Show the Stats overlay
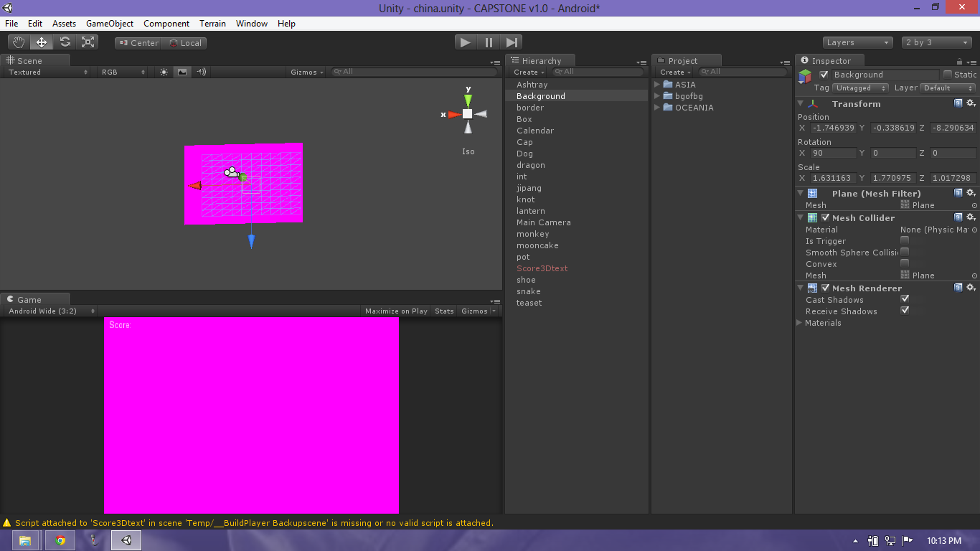980x551 pixels. pos(444,311)
